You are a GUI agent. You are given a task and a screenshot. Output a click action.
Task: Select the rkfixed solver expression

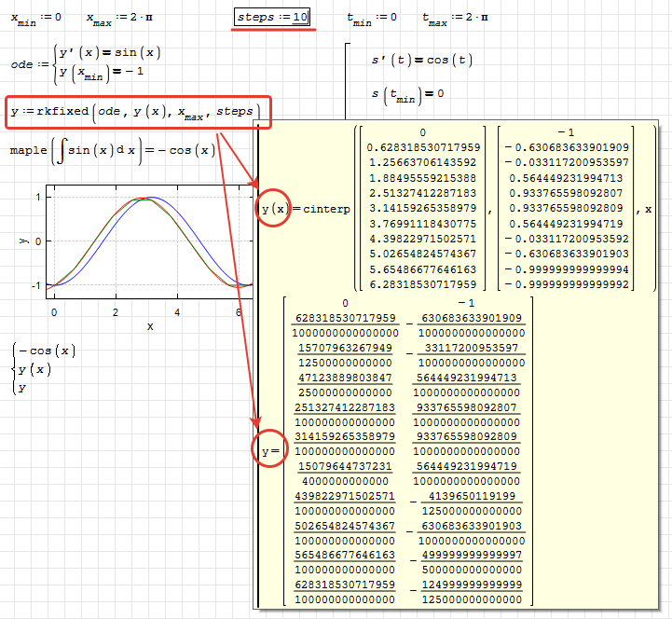pyautogui.click(x=137, y=113)
